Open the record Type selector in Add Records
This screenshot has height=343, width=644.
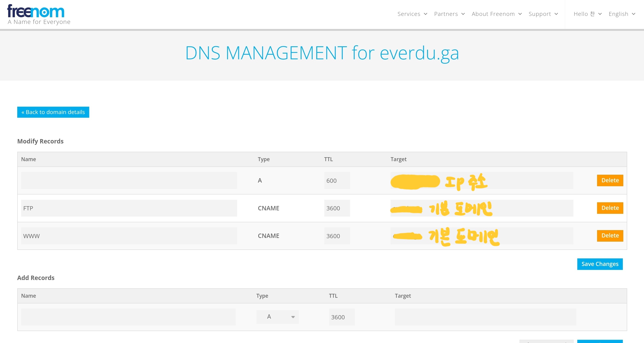pyautogui.click(x=277, y=317)
